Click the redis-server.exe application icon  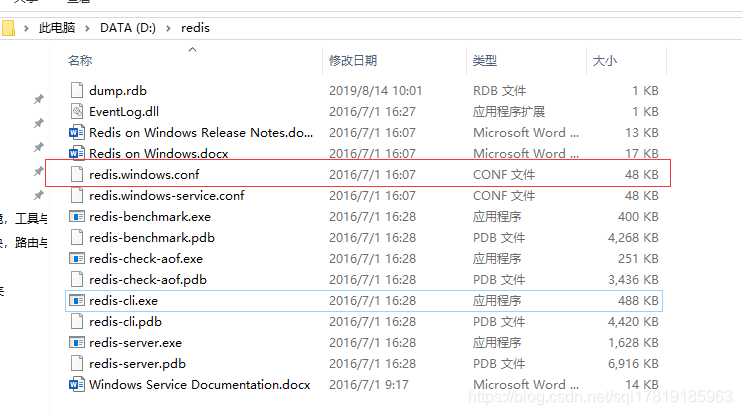[x=77, y=342]
